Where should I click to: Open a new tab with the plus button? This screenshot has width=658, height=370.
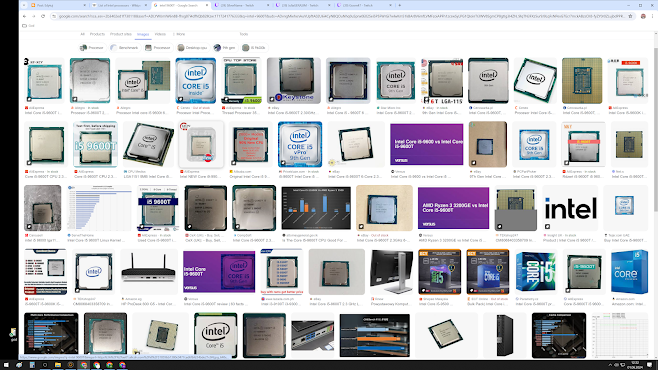(400, 5)
